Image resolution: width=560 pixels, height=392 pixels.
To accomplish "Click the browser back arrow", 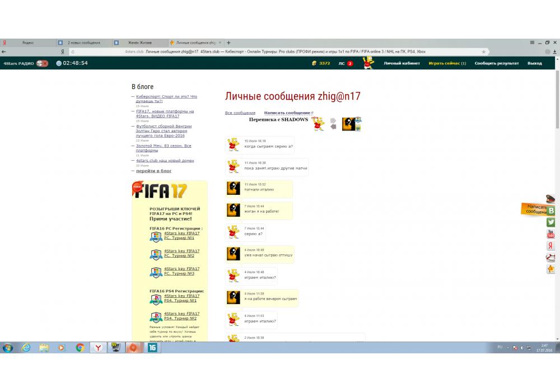I will (x=4, y=52).
